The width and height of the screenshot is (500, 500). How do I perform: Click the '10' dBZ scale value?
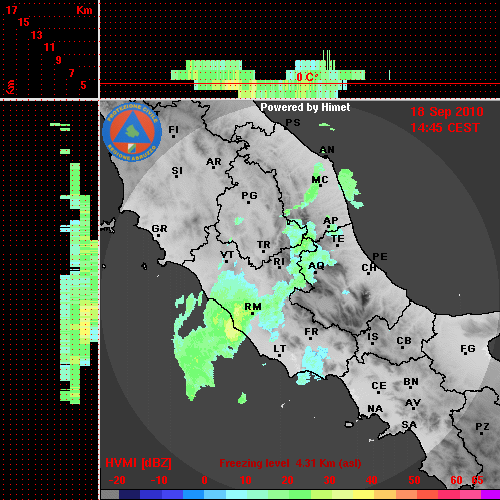click(x=246, y=480)
